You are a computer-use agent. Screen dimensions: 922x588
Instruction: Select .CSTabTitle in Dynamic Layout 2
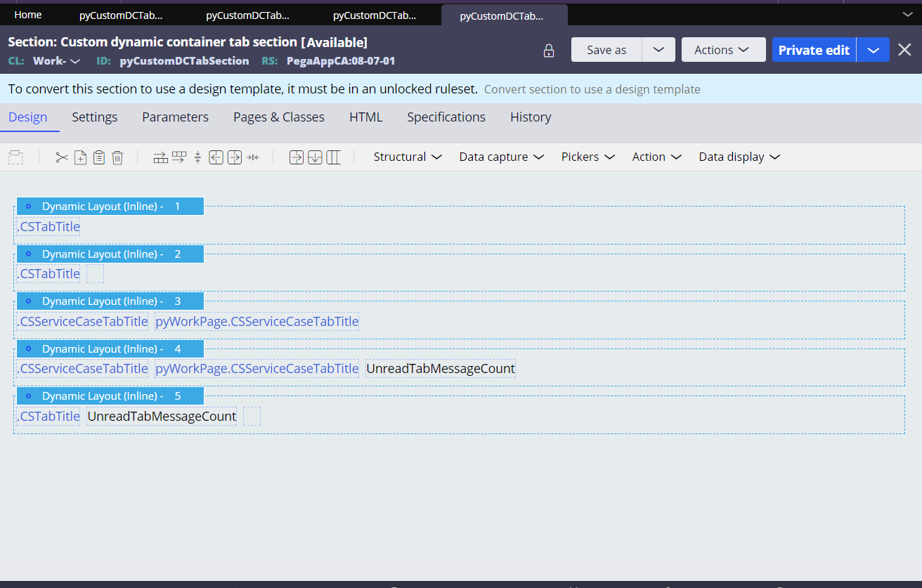coord(48,273)
